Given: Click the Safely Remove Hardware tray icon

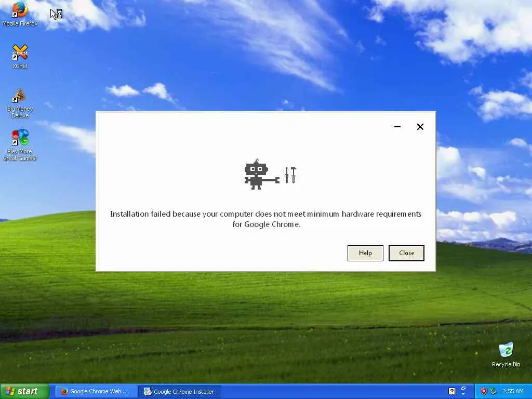Looking at the screenshot, I should pyautogui.click(x=494, y=391).
